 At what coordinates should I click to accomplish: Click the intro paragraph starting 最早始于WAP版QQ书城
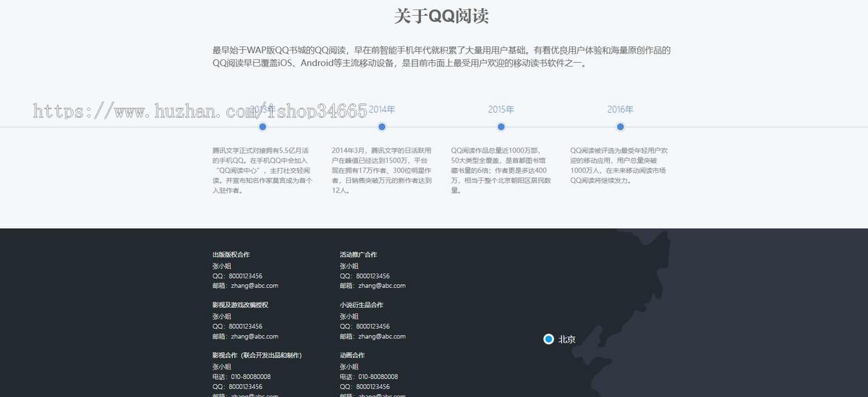click(442, 56)
